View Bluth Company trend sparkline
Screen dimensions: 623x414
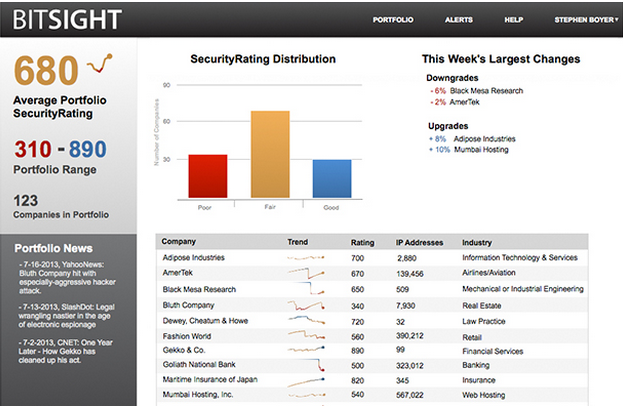click(306, 305)
